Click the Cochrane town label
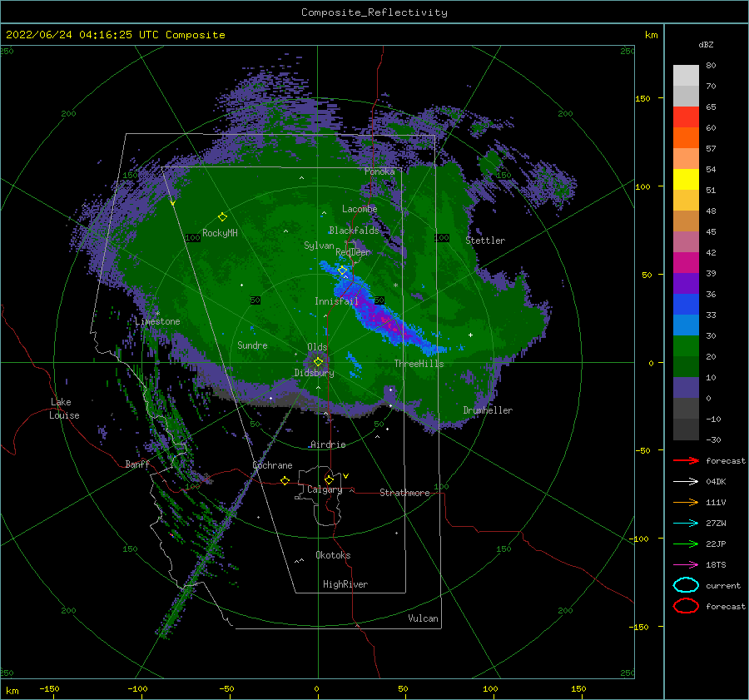 [272, 465]
